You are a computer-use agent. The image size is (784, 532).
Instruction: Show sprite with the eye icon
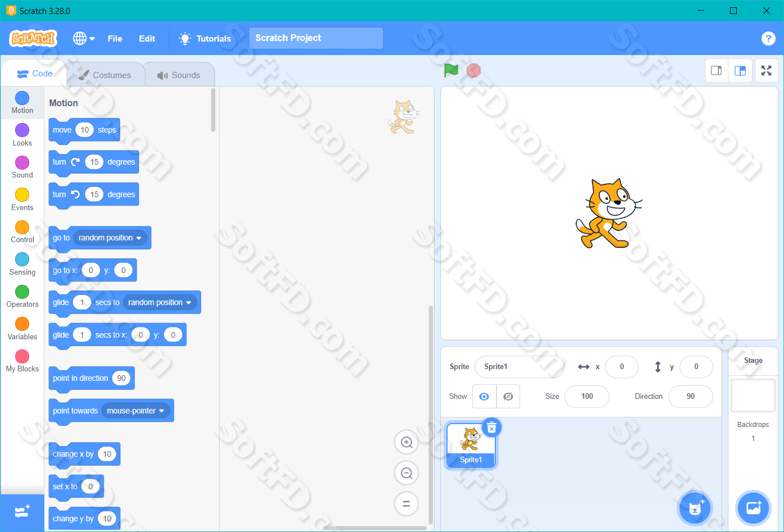click(484, 396)
